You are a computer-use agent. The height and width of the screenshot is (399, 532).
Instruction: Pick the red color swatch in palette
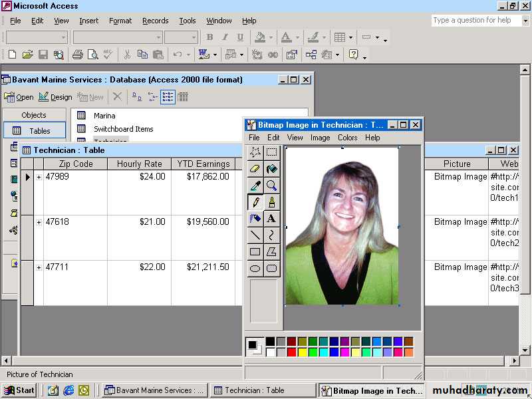coord(292,352)
